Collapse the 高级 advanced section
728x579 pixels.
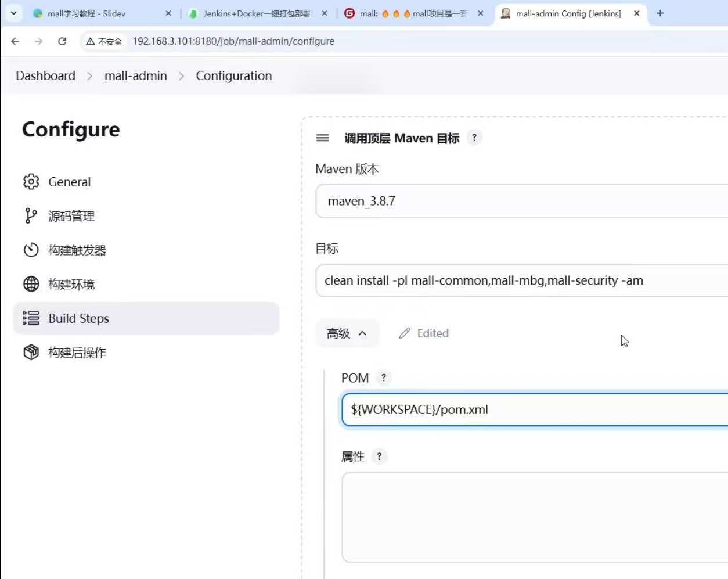coord(347,333)
